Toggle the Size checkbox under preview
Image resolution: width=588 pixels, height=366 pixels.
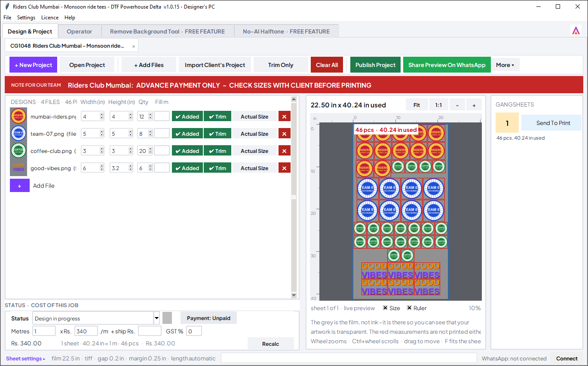coord(386,308)
